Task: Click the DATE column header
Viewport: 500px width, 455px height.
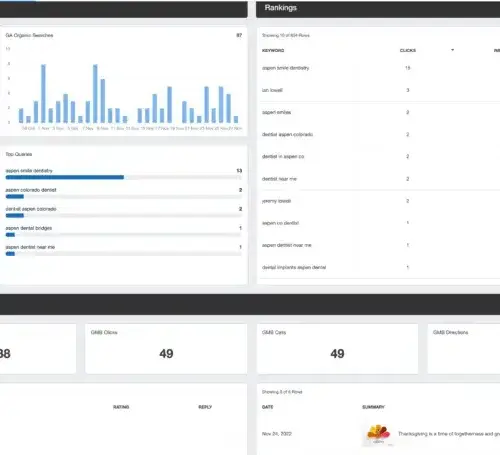Action: tap(267, 407)
